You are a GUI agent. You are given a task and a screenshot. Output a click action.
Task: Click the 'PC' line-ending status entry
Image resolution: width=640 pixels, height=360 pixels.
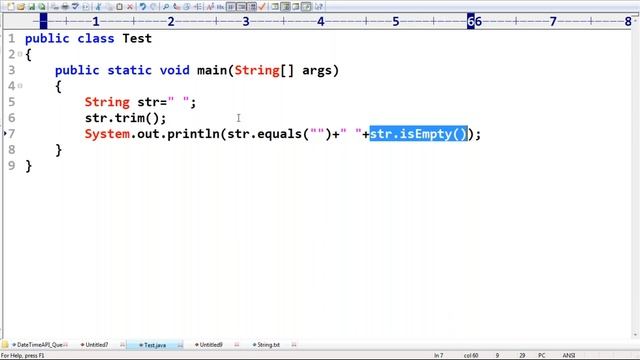click(542, 356)
